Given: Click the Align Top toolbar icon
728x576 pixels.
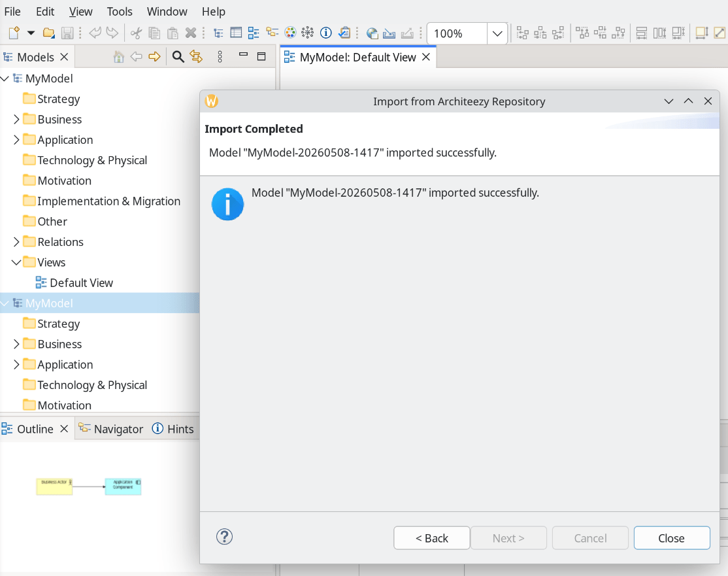Looking at the screenshot, I should point(582,33).
